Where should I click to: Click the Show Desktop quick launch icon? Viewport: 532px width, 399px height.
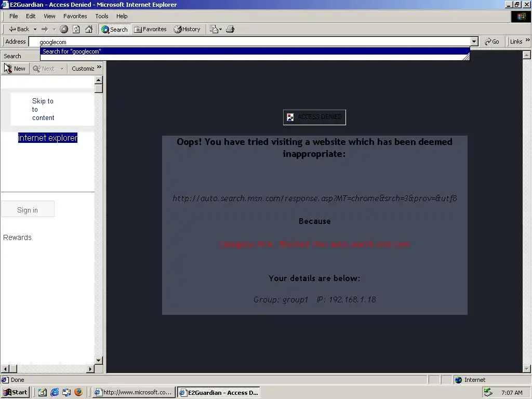point(43,393)
